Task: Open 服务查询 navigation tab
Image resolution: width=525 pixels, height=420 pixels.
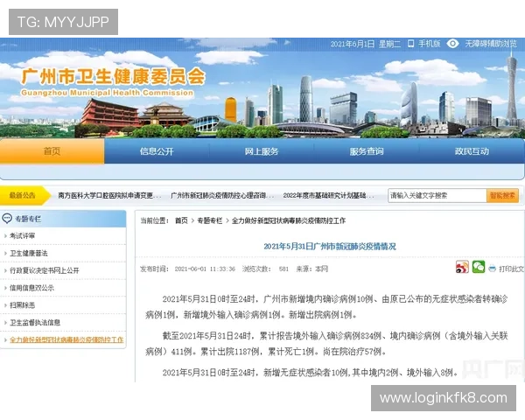Action: tap(367, 151)
